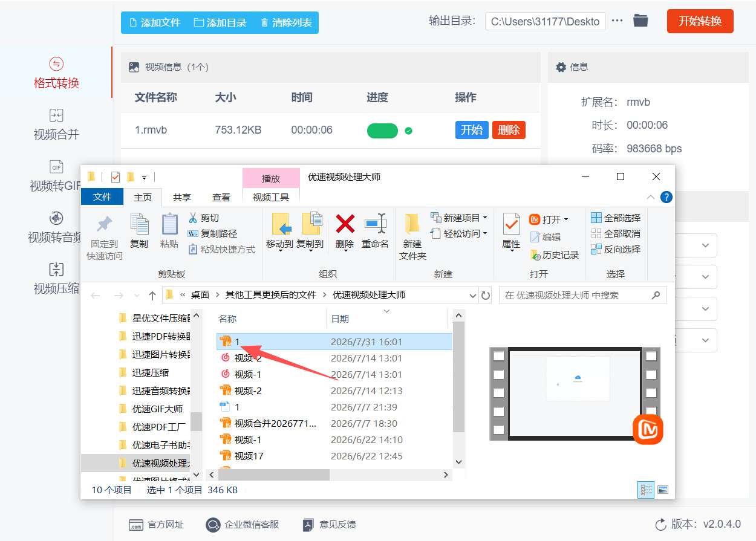
Task: Select file 视频17 in file list
Action: [x=249, y=456]
